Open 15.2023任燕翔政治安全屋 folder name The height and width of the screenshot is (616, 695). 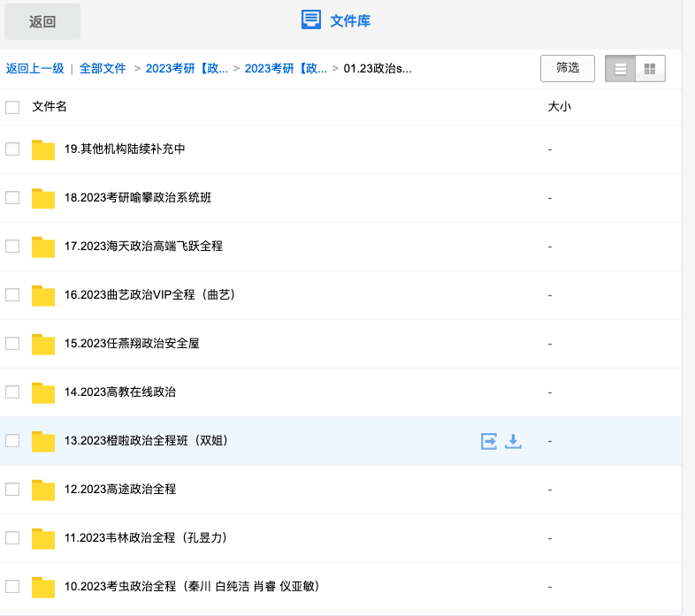[x=132, y=344]
